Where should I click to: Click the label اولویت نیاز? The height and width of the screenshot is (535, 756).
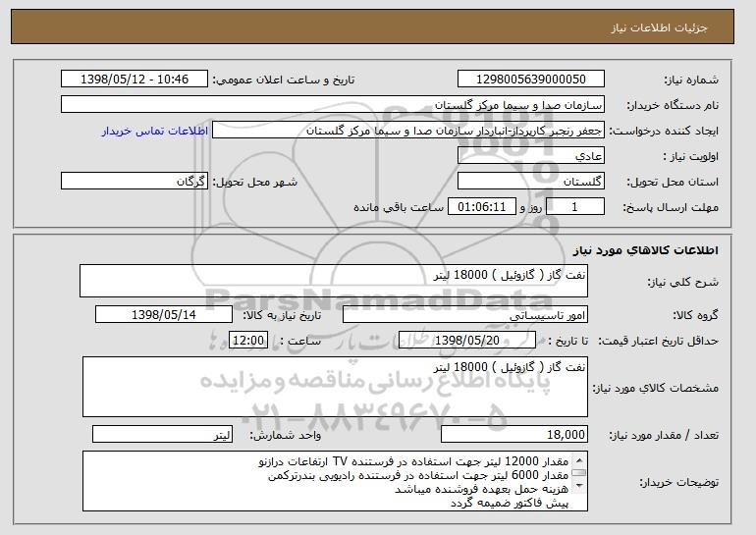click(x=690, y=157)
